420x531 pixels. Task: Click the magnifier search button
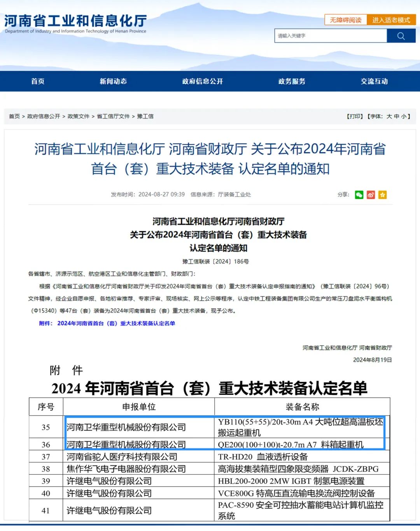(401, 36)
